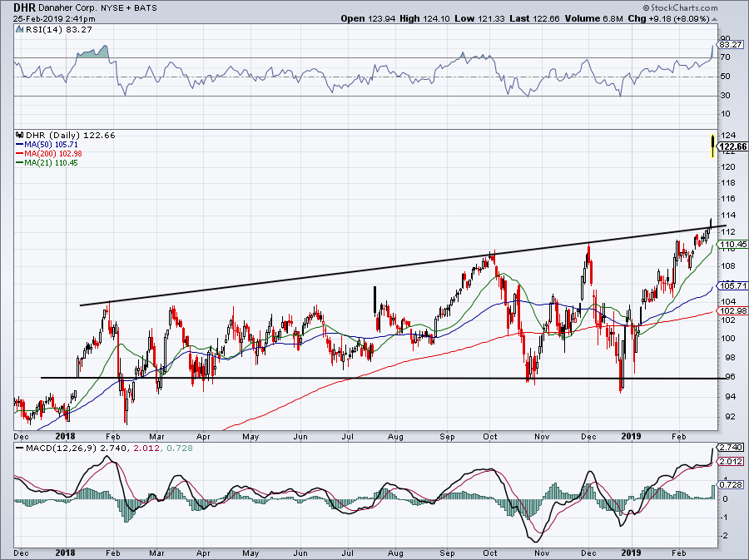The image size is (749, 560).
Task: Click the boxed 2.740 MACD tag on right axis
Action: (x=731, y=448)
